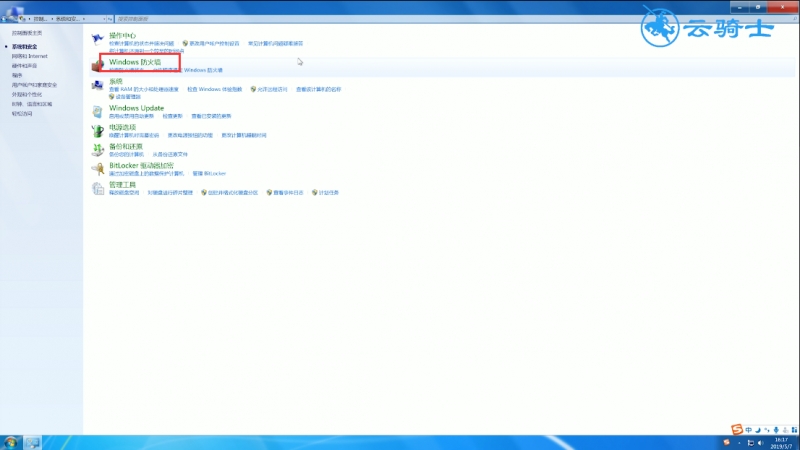
Task: Open the 管理工具 heading link
Action: click(x=122, y=185)
